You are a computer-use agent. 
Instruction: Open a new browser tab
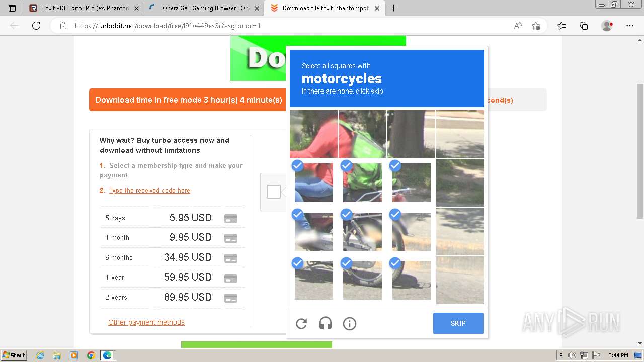coord(393,8)
